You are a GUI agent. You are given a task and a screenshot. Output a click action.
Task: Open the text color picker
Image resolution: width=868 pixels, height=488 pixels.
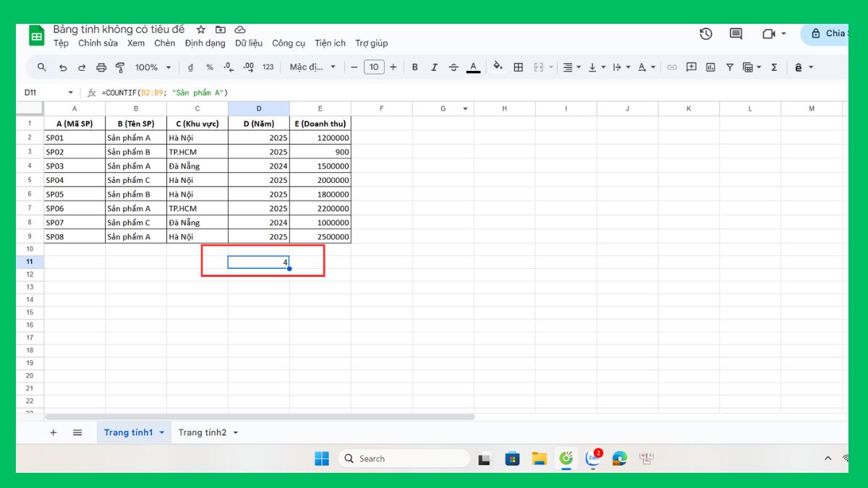472,67
